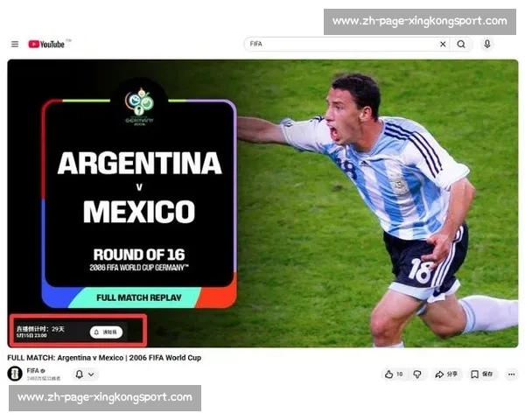Image resolution: width=525 pixels, height=420 pixels.
Task: Click the Argentina v Mexico video player
Action: (262, 203)
